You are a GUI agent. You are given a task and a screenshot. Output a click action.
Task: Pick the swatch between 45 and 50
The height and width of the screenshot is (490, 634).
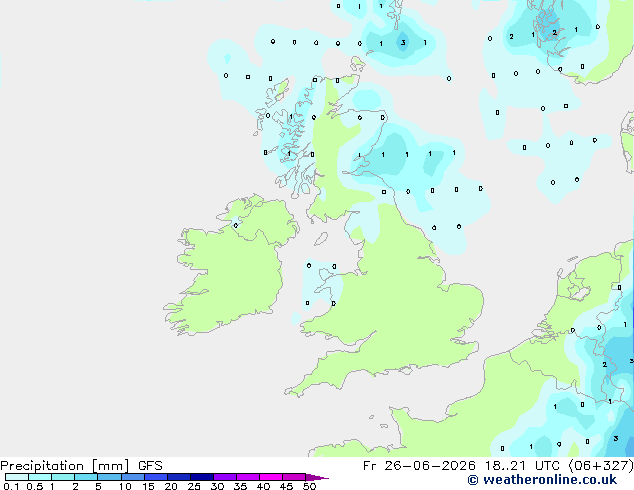294,477
